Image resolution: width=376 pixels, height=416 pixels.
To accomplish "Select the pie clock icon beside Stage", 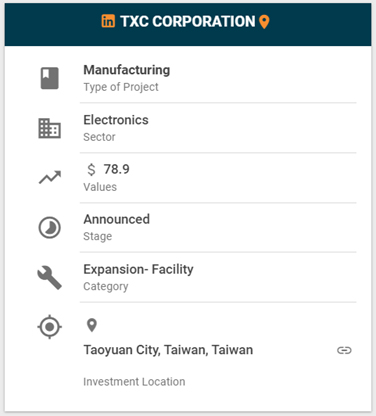I will click(x=50, y=228).
